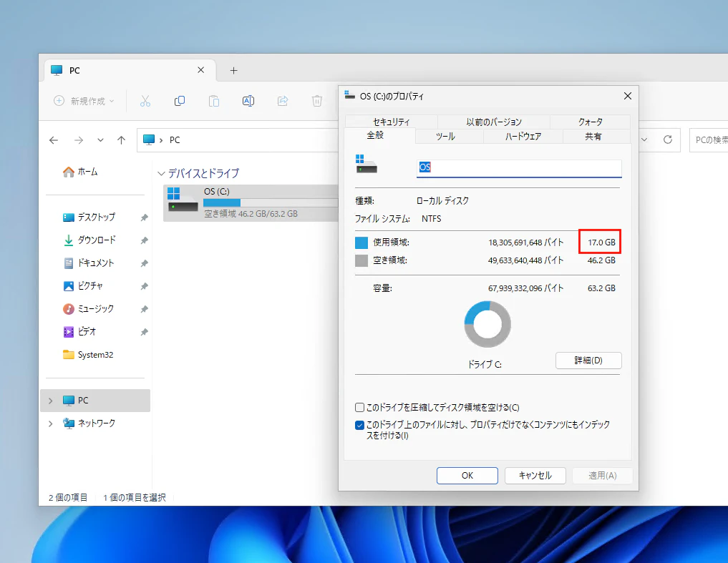728x563 pixels.
Task: Unpin ドキュメント using its pin icon
Action: tap(145, 263)
